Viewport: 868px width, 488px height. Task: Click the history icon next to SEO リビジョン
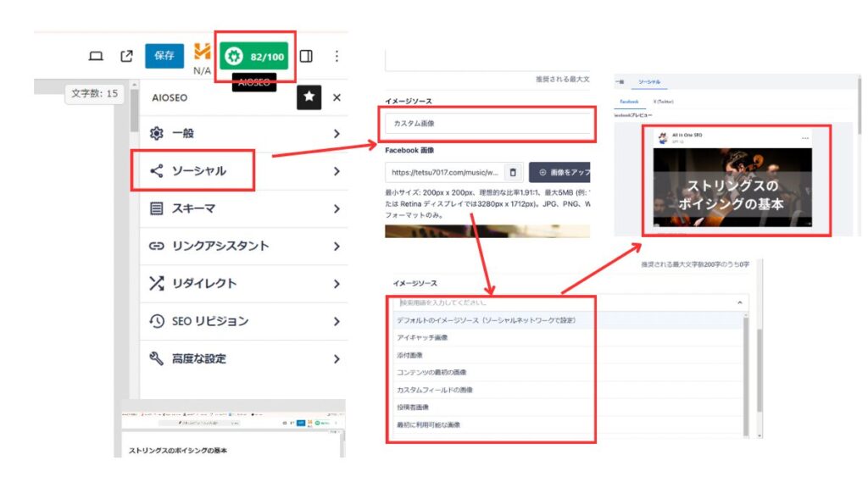click(157, 321)
